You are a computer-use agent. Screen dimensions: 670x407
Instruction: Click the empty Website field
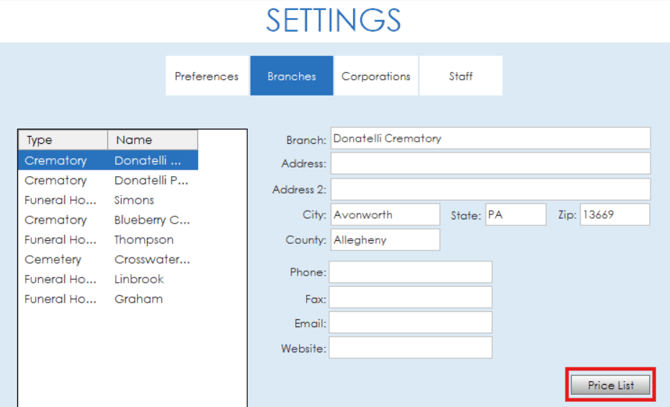410,347
